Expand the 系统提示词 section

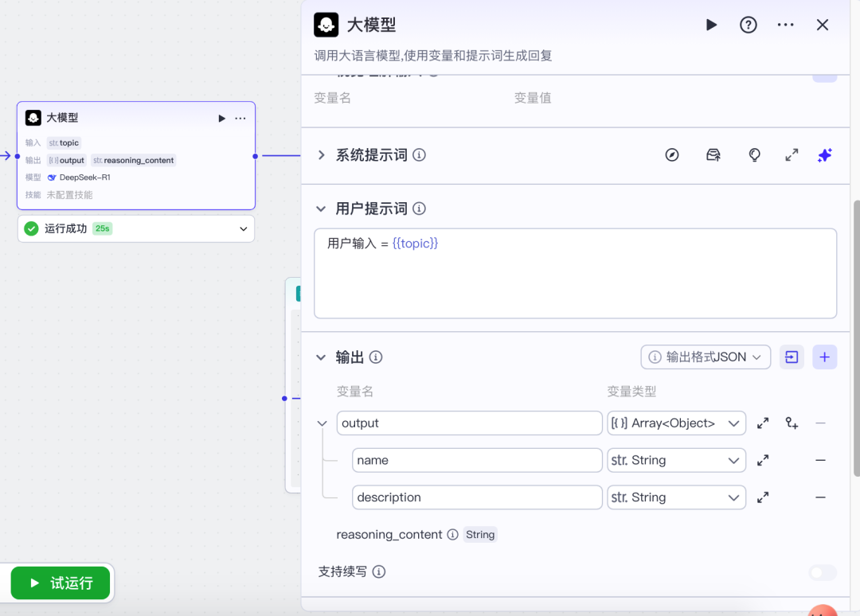click(x=322, y=155)
